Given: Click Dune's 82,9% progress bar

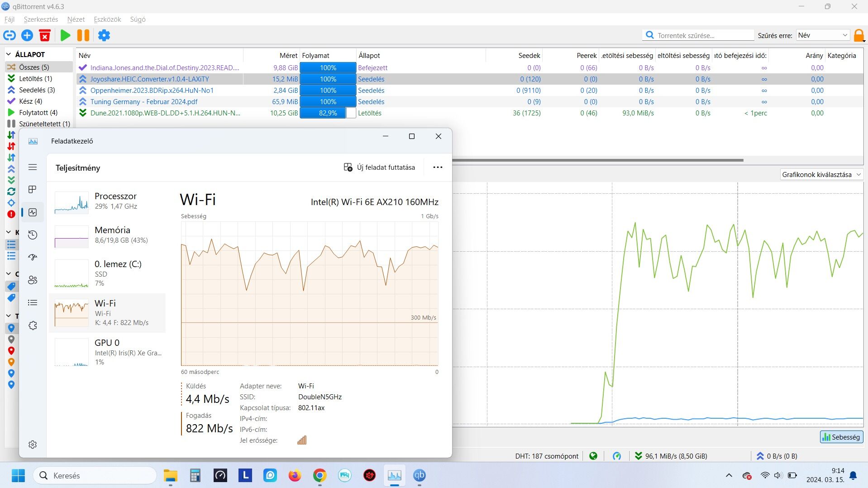Looking at the screenshot, I should coord(328,113).
